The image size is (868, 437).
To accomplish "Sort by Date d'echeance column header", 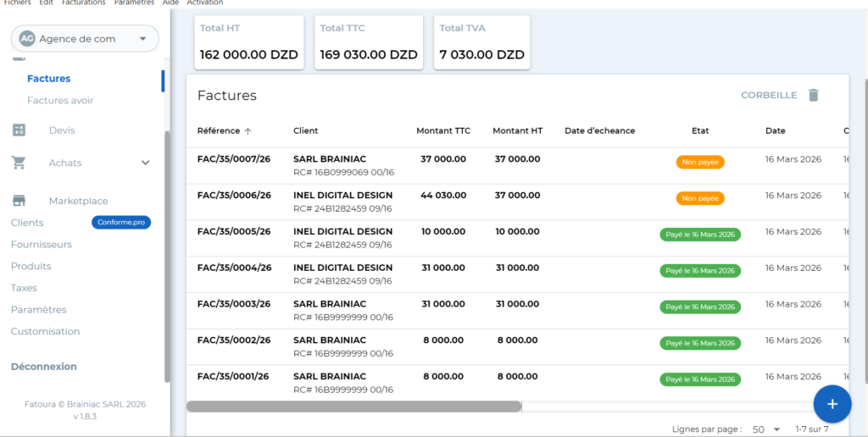I will pos(599,131).
